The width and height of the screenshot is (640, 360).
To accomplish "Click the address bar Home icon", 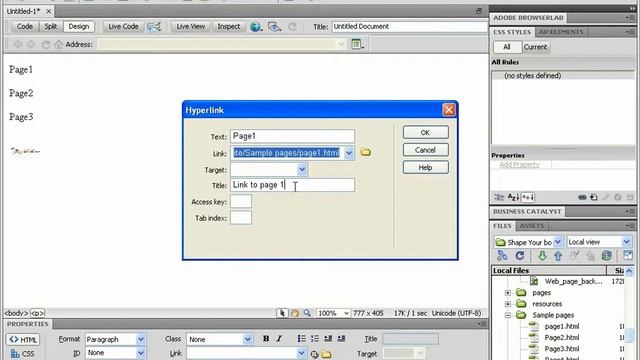I will pyautogui.click(x=59, y=44).
